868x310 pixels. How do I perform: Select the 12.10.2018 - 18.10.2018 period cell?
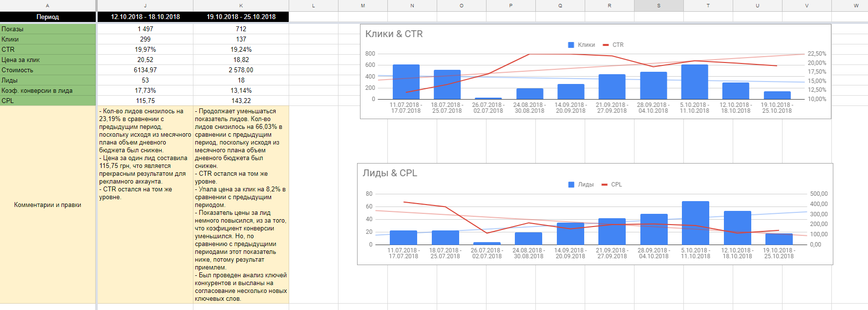pyautogui.click(x=145, y=17)
